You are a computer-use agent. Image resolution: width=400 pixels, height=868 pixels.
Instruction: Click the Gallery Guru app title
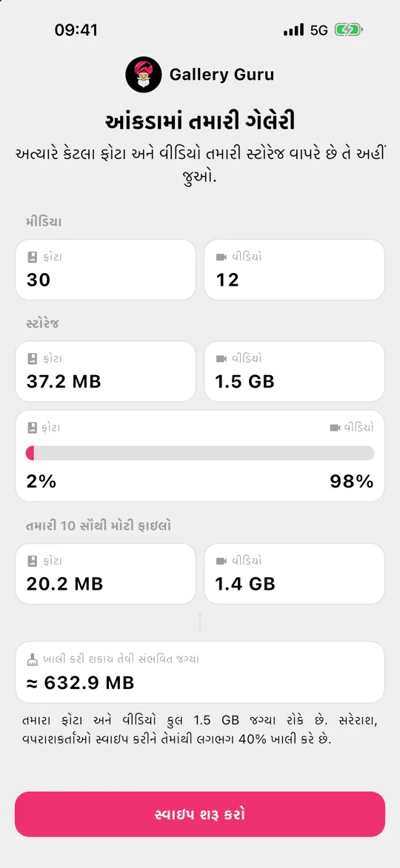[221, 75]
